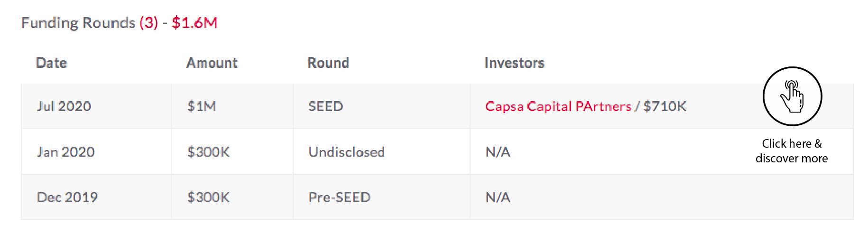The image size is (868, 235).
Task: Click the Jul 2020 date cell
Action: coord(64,106)
